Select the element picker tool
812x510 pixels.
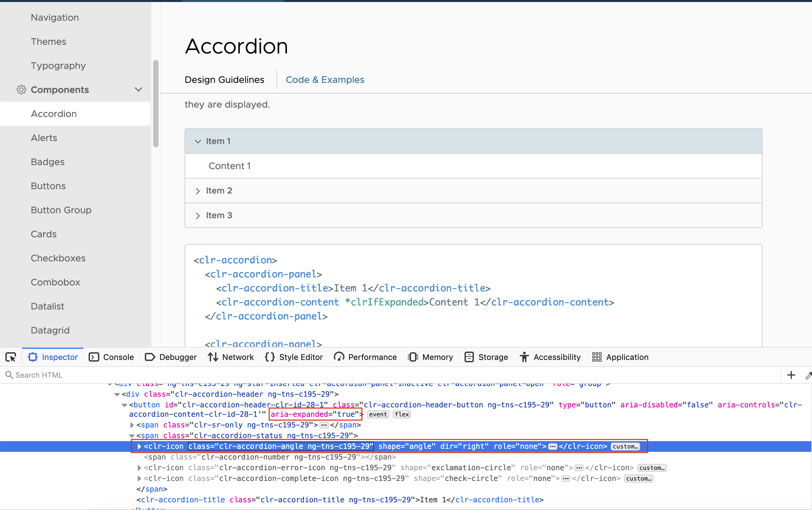coord(10,357)
